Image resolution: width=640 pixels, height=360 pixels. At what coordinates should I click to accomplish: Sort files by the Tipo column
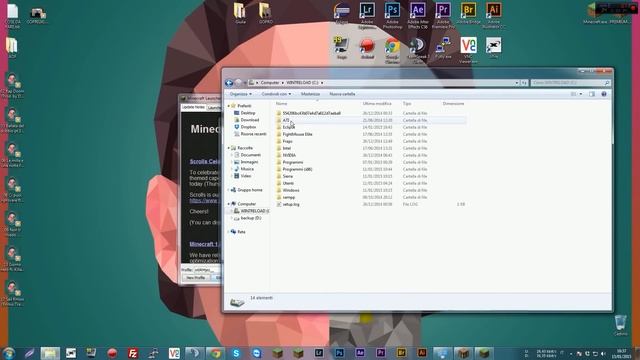[407, 104]
